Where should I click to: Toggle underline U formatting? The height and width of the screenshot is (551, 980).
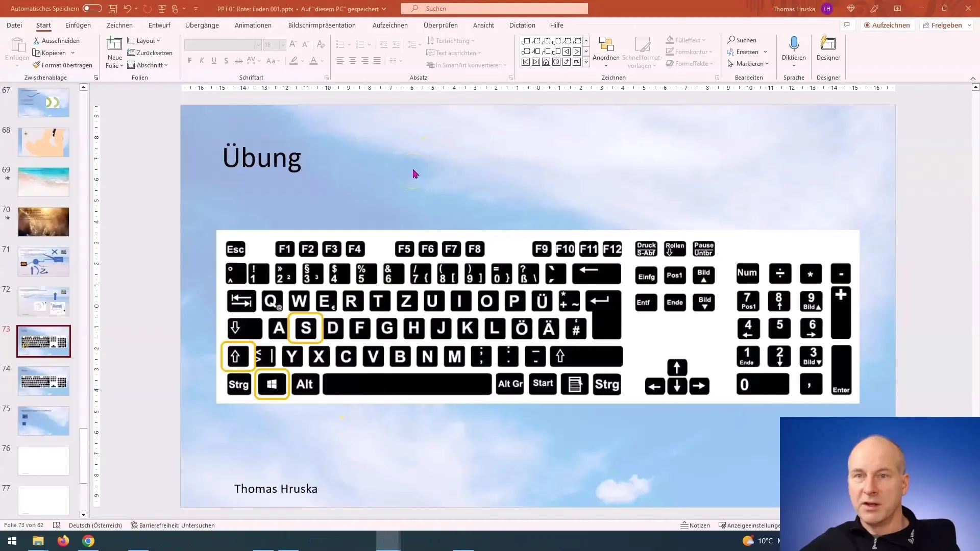[x=214, y=61]
